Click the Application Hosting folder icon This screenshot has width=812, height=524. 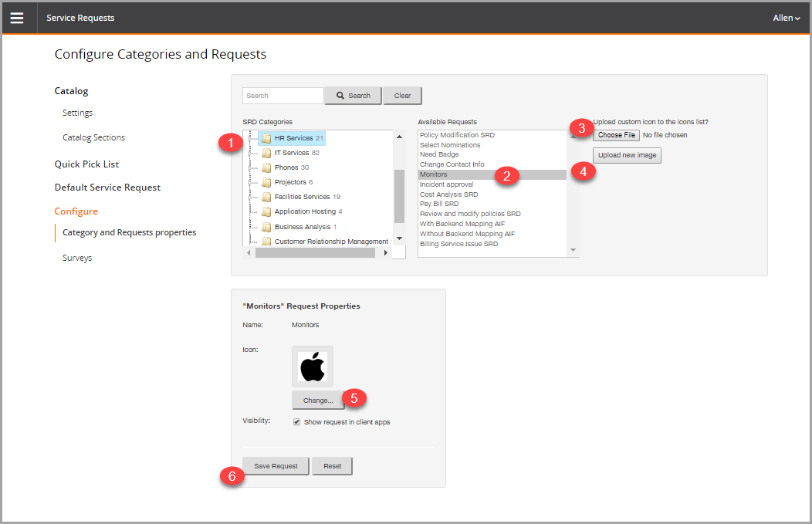pos(268,211)
